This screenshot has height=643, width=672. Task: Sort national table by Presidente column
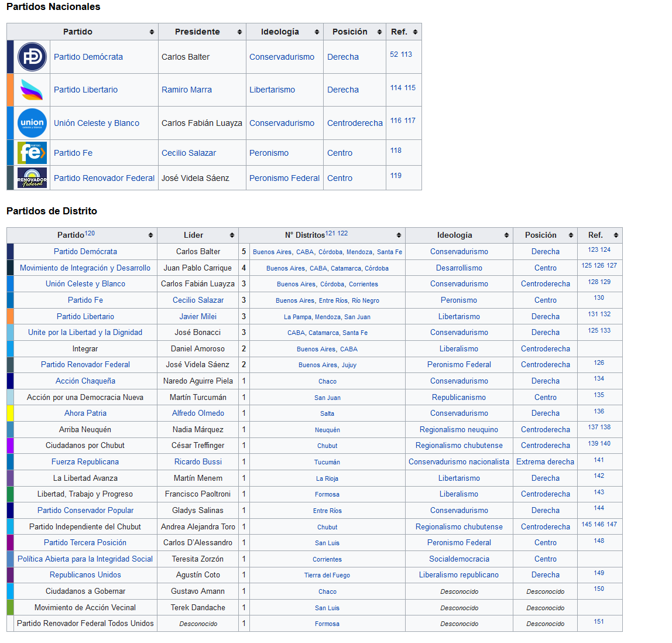tap(239, 32)
